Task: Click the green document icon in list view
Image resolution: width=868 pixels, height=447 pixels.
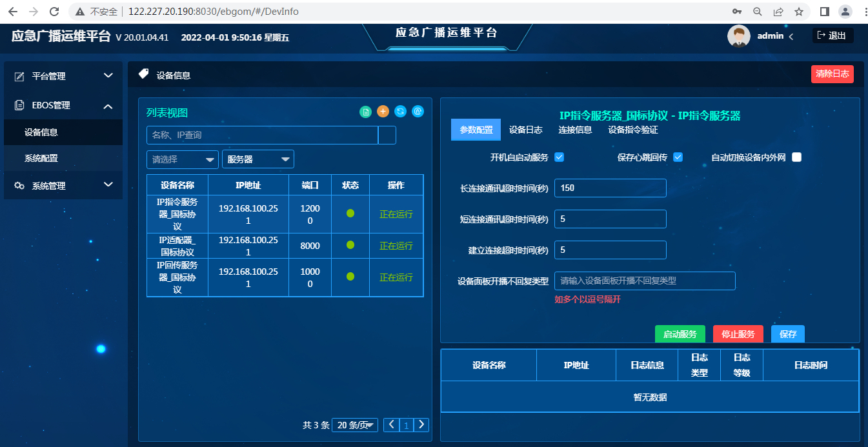Action: (366, 112)
